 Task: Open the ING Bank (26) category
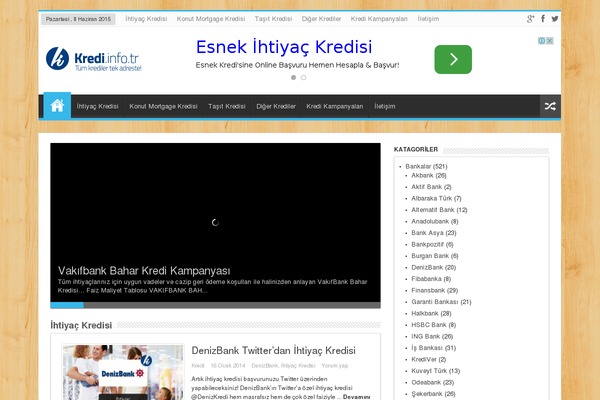point(432,336)
